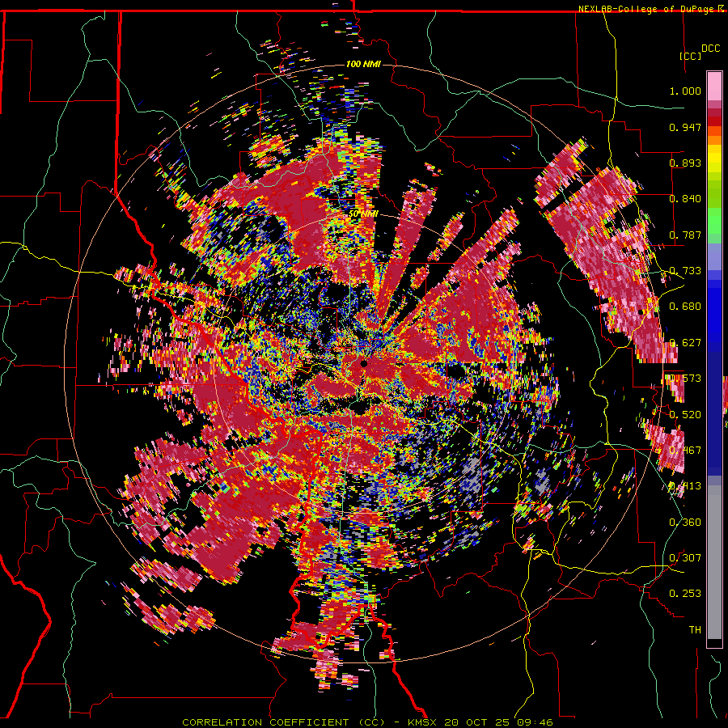728x728 pixels.
Task: Click the TH threshold label
Action: 695,629
